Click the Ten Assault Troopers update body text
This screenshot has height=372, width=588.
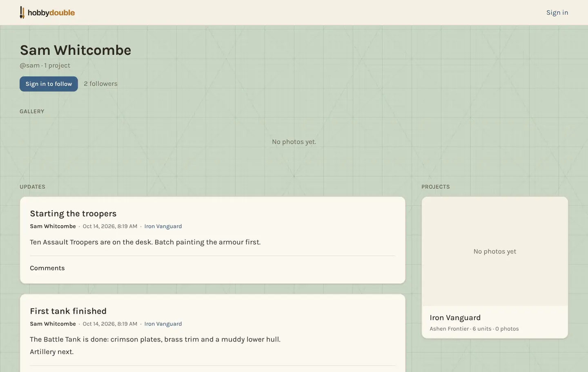145,242
